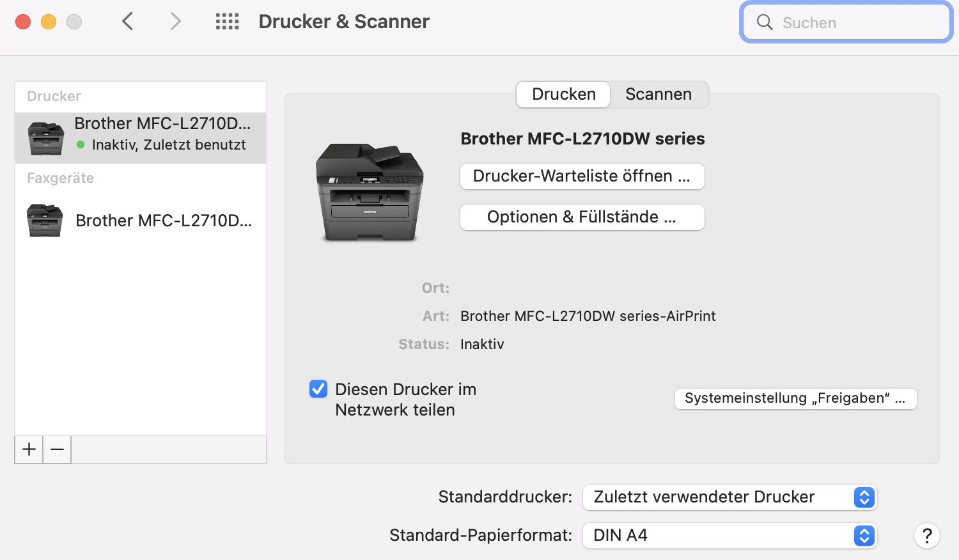Screen dimensions: 959x560
Task: Open the Standard-Papierformat dropdown
Action: pyautogui.click(x=729, y=536)
